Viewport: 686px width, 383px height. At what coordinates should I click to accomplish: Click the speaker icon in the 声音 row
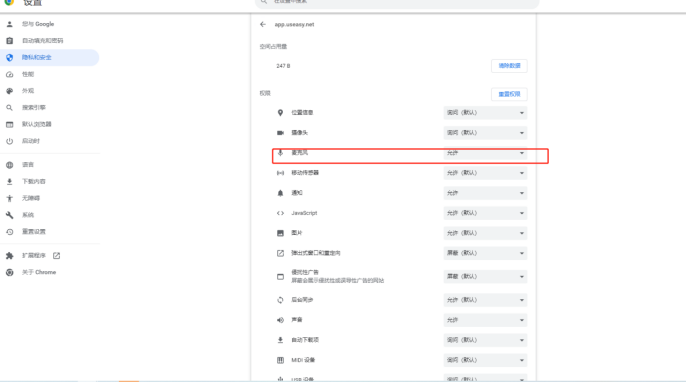[280, 320]
